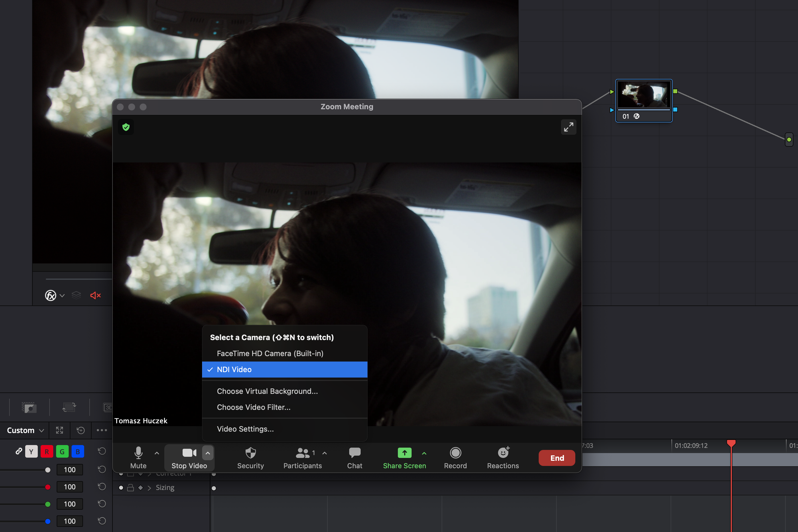Toggle the B blue channel button
This screenshot has width=798, height=532.
78,451
